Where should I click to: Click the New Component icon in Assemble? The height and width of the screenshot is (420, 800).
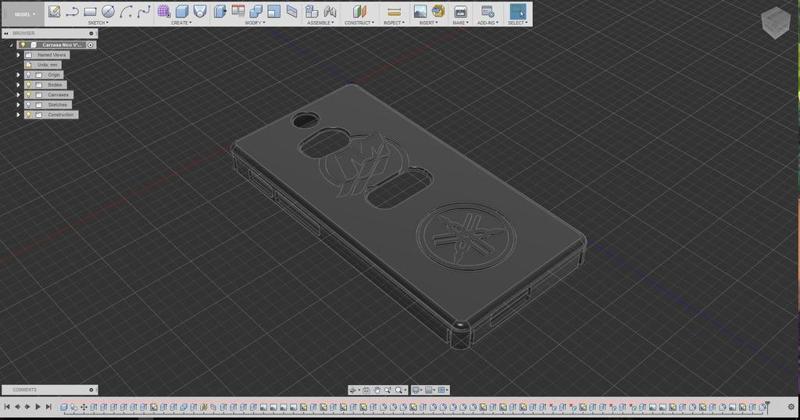point(312,11)
